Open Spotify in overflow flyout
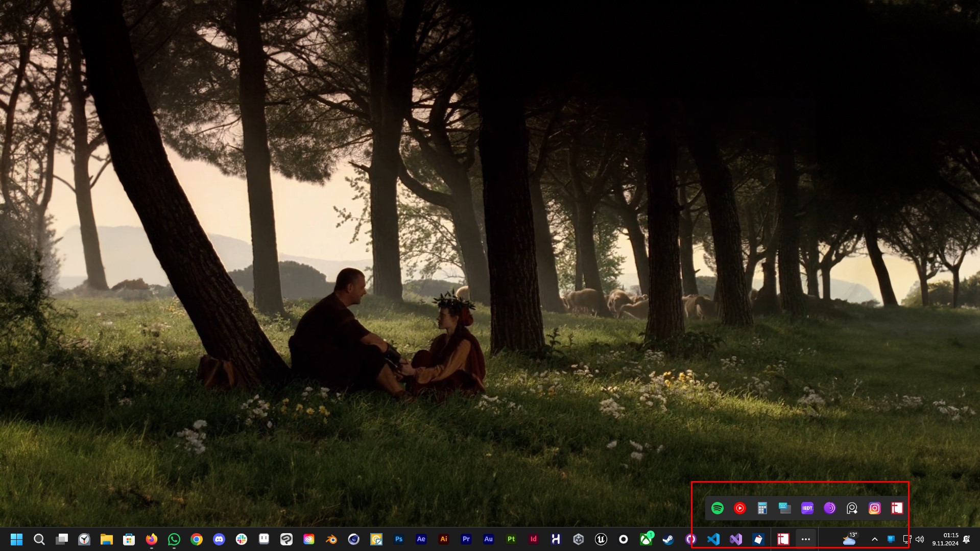The height and width of the screenshot is (551, 980). (x=717, y=508)
